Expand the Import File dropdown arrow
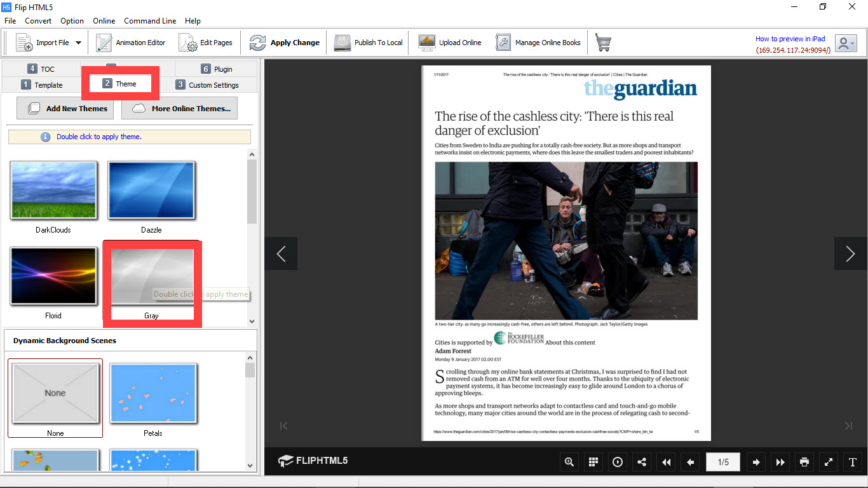The image size is (868, 488). click(79, 43)
